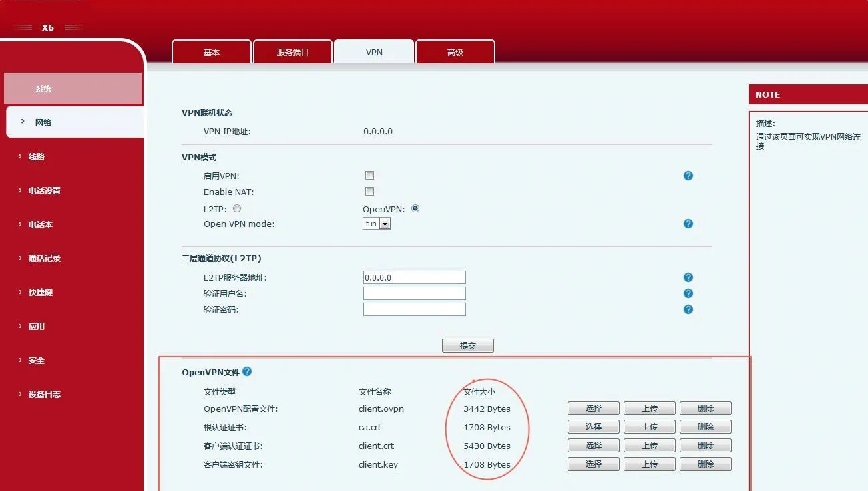Click the X6 logo in top left corner
The width and height of the screenshot is (868, 491).
47,27
